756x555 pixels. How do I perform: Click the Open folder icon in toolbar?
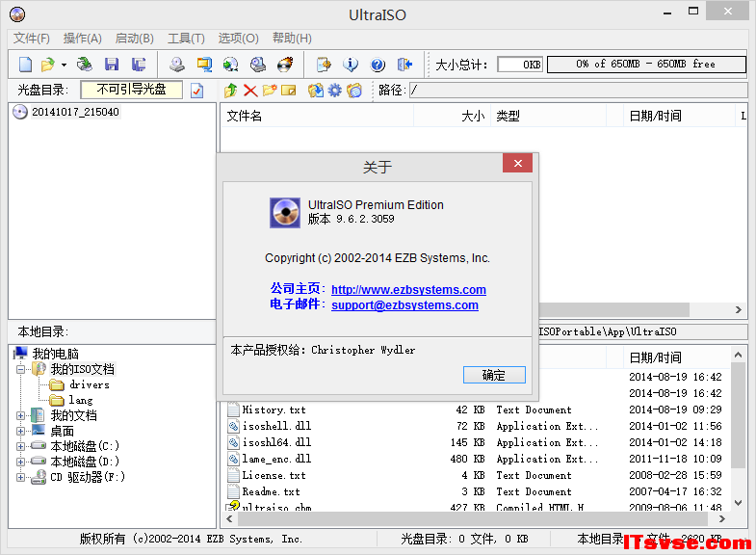pos(48,65)
